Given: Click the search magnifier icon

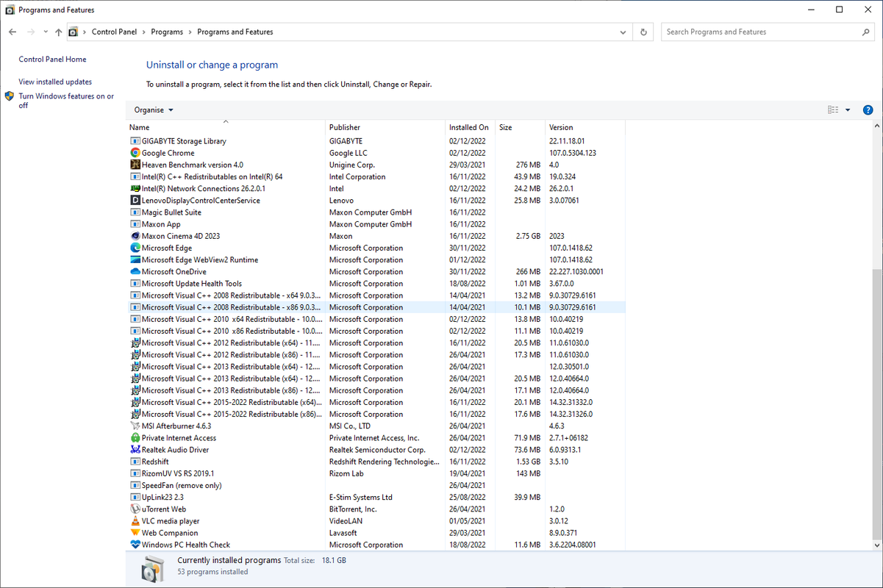Looking at the screenshot, I should 865,32.
